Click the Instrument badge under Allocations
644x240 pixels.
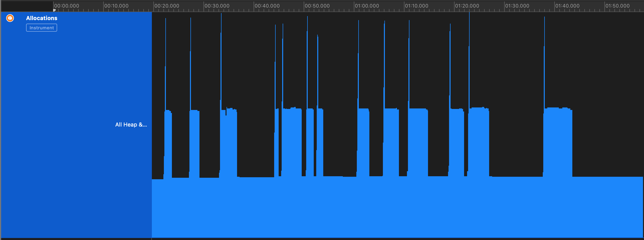(42, 28)
